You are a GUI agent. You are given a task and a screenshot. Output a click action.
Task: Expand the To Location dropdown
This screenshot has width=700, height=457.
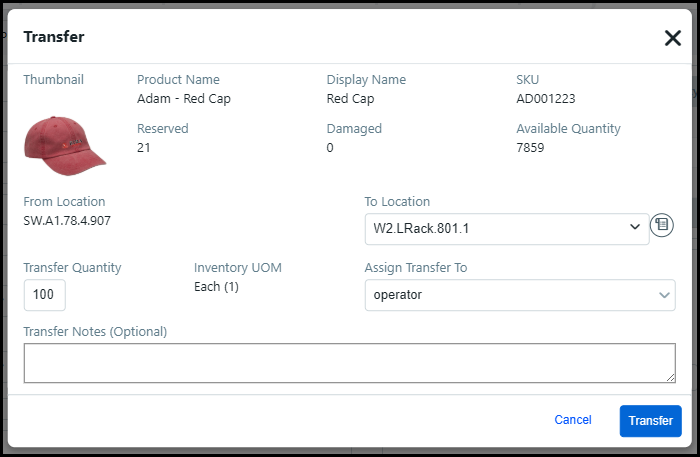(507, 228)
